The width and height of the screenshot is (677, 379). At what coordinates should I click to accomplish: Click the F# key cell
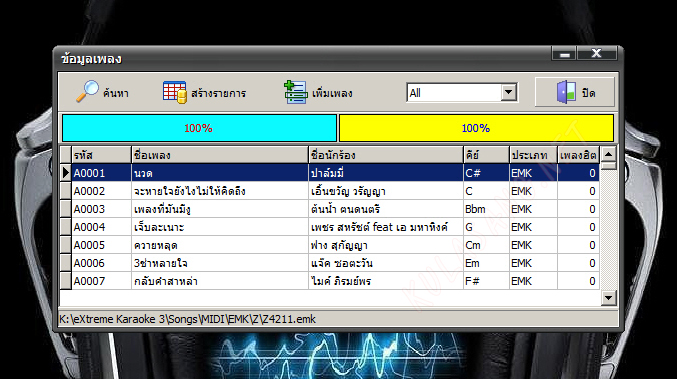tap(486, 281)
